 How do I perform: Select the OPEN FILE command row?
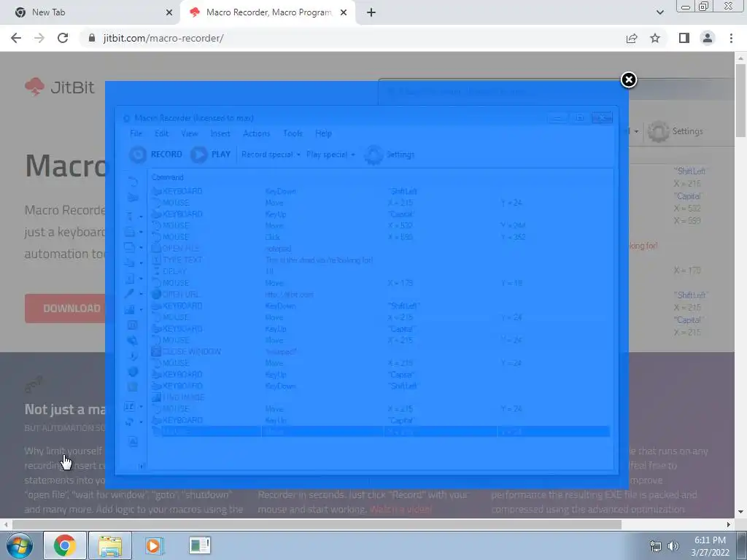379,249
